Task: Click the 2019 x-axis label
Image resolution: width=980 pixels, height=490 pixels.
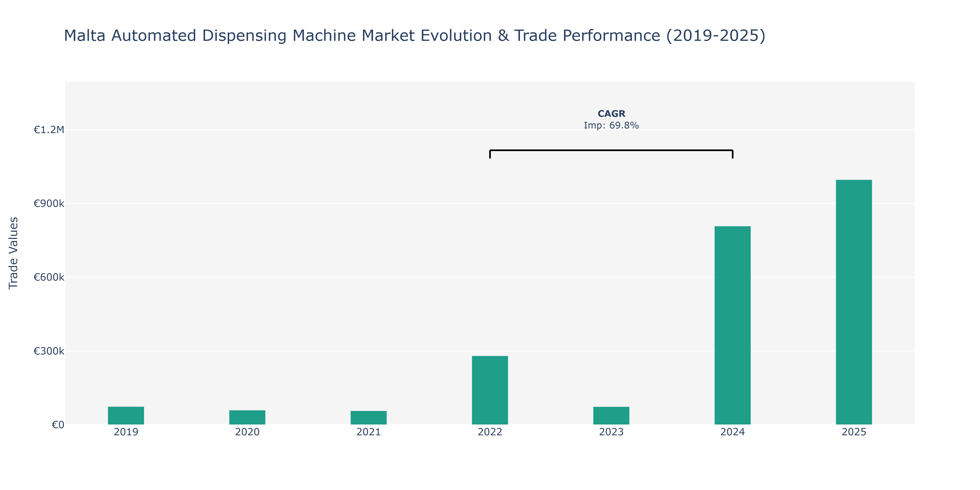Action: pos(126,432)
